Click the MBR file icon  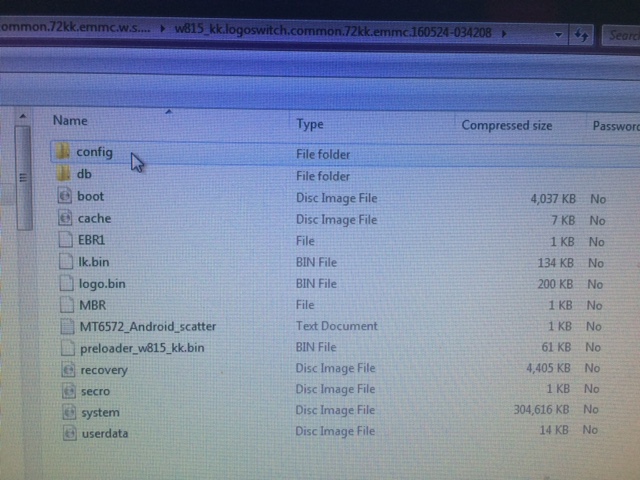[67, 304]
